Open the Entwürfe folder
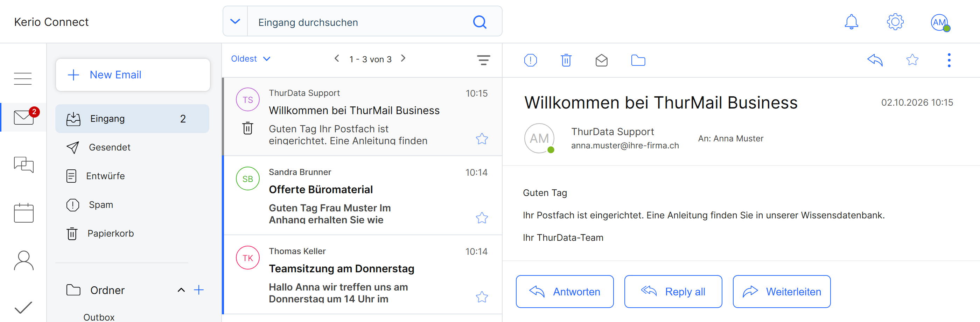Viewport: 980px width, 322px height. 132,176
